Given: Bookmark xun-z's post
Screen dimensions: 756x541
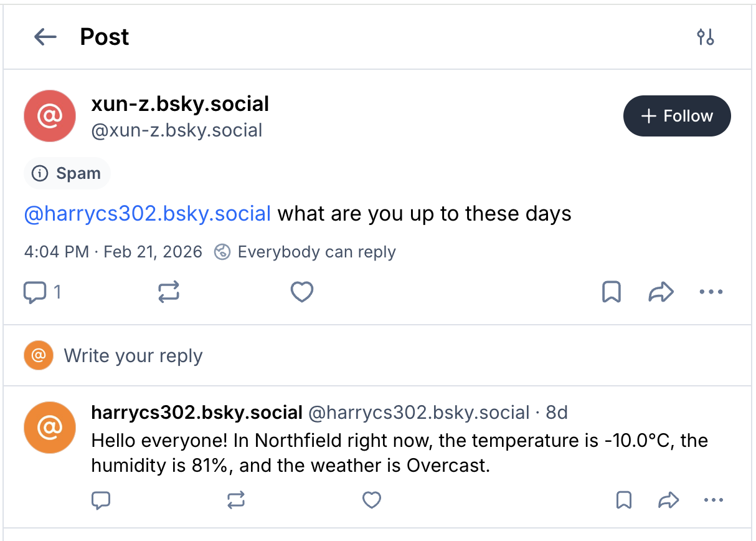Looking at the screenshot, I should 612,291.
